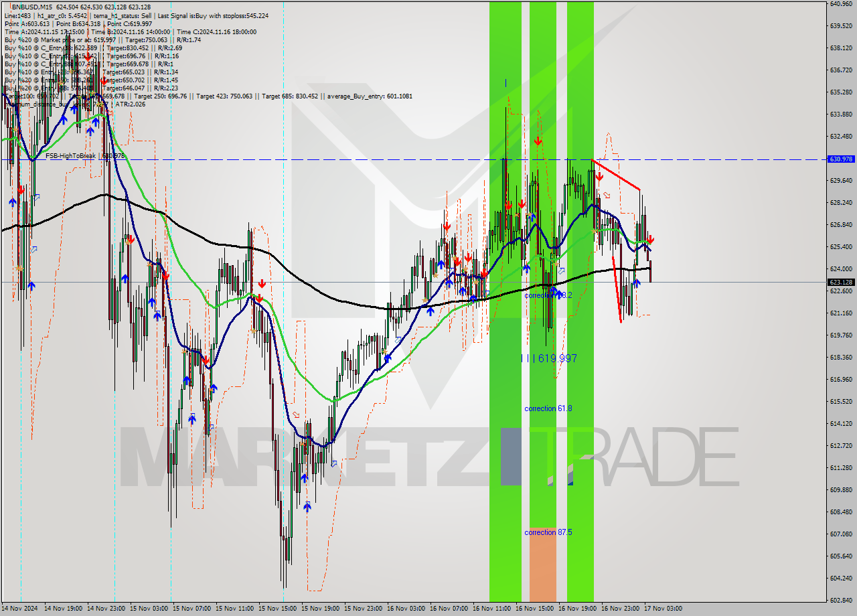Viewport: 857px width, 616px height.
Task: Click the 635.280 price axis label
Action: [x=841, y=92]
